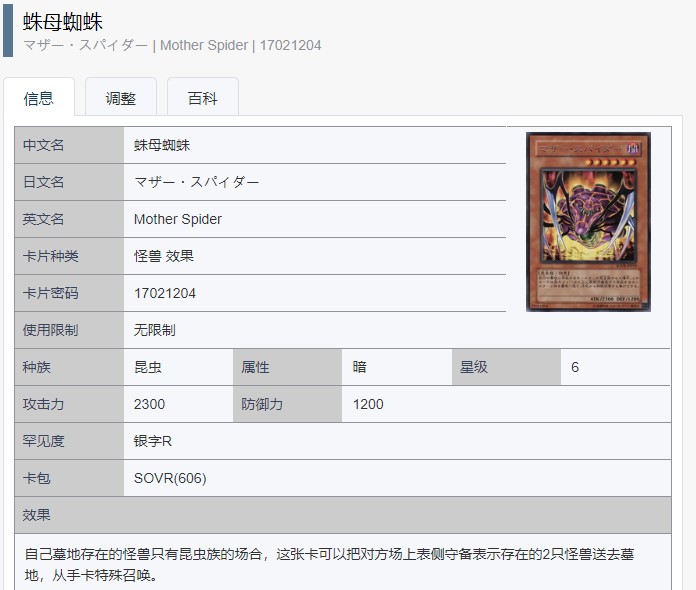Open the 信息 tab
The width and height of the screenshot is (696, 590).
point(39,97)
